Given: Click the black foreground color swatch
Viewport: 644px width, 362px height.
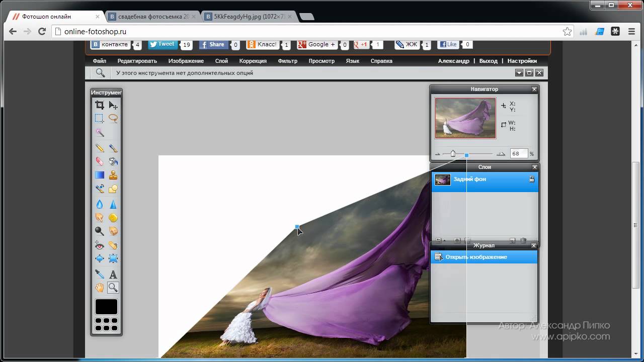Looking at the screenshot, I should point(106,307).
